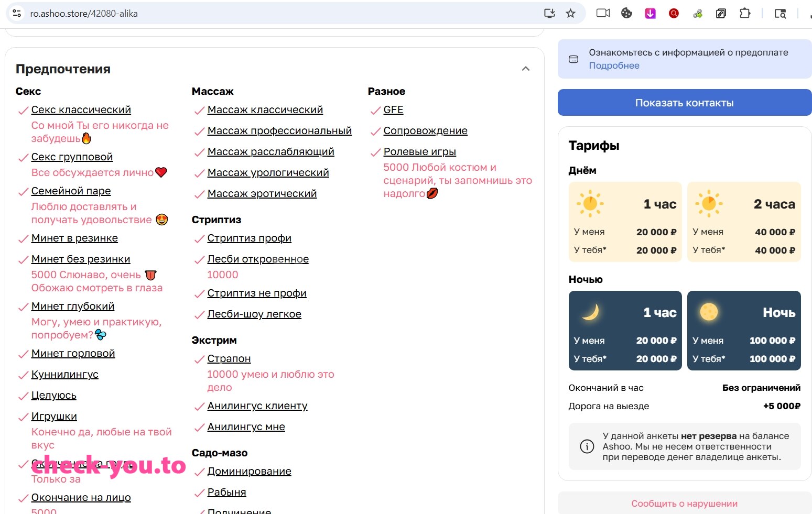Open the pink download extension icon
The image size is (812, 514).
pos(650,13)
